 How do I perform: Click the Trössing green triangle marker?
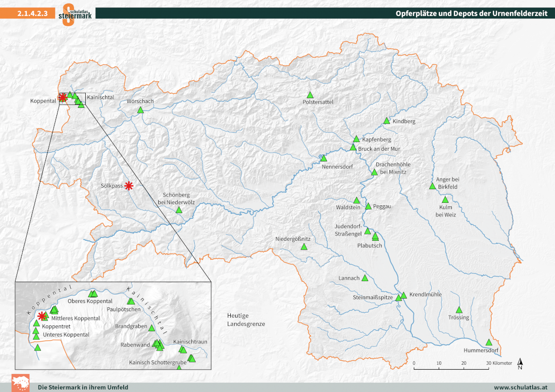pos(459,310)
